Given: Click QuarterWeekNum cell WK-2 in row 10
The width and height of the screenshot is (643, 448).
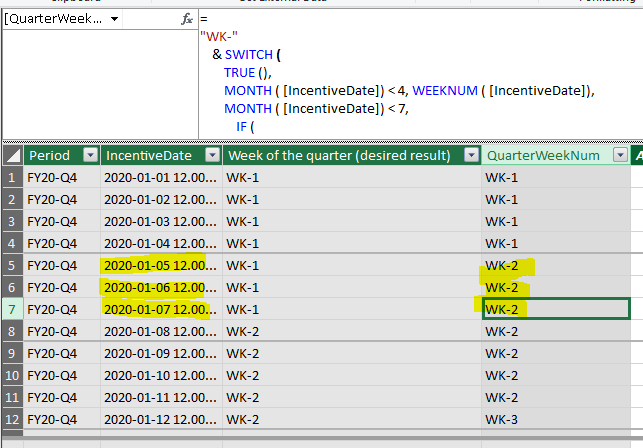Looking at the screenshot, I should (556, 375).
